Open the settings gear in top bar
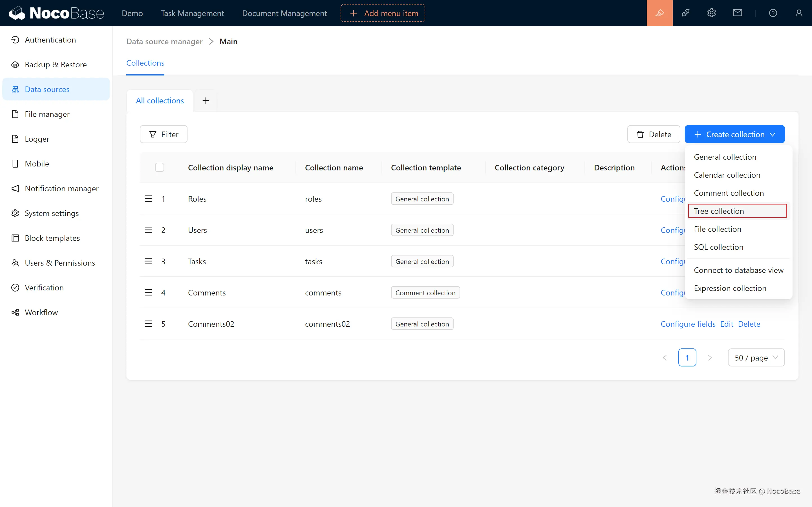The height and width of the screenshot is (507, 812). pos(711,13)
